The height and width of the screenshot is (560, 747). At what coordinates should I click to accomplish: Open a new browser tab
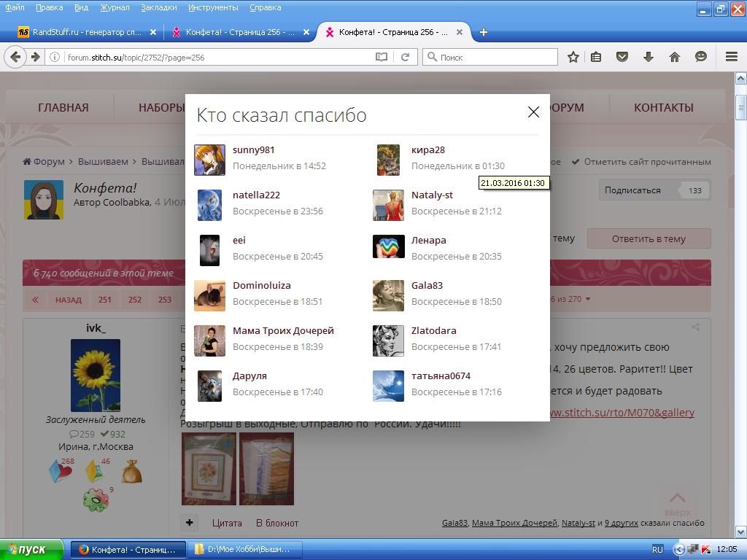(x=483, y=32)
